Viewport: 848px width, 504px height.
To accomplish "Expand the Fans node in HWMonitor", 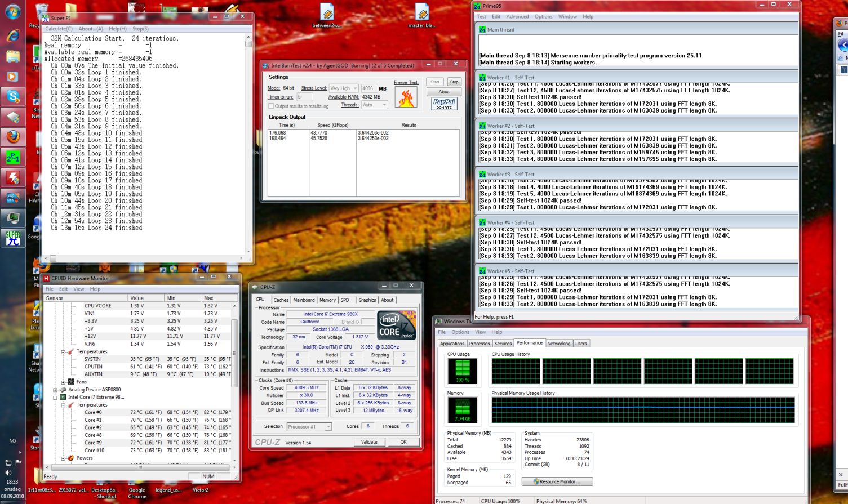I will (63, 382).
